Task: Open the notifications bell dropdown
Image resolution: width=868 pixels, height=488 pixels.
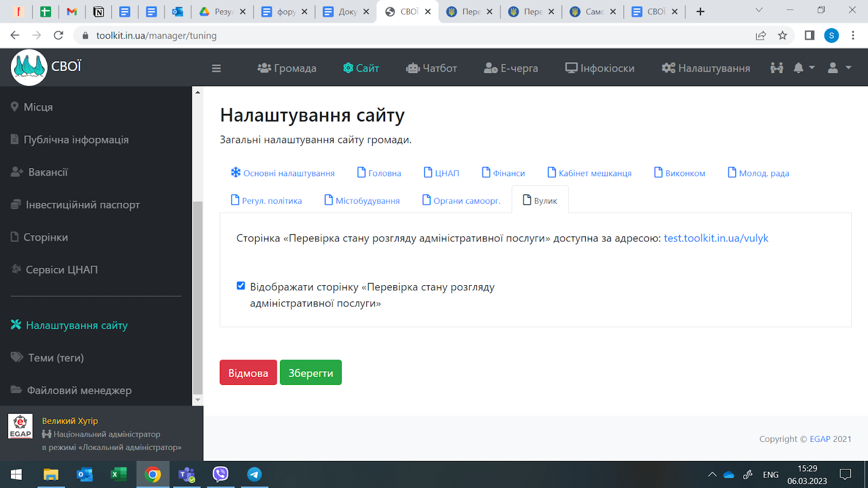Action: (803, 68)
